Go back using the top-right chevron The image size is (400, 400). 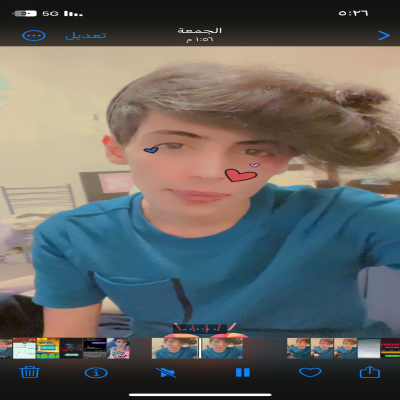click(384, 35)
